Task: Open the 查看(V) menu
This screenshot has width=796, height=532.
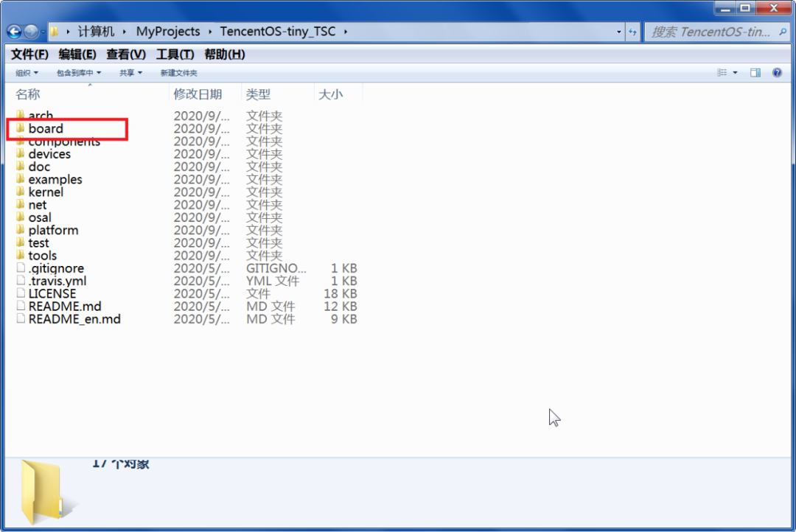Action: point(126,55)
